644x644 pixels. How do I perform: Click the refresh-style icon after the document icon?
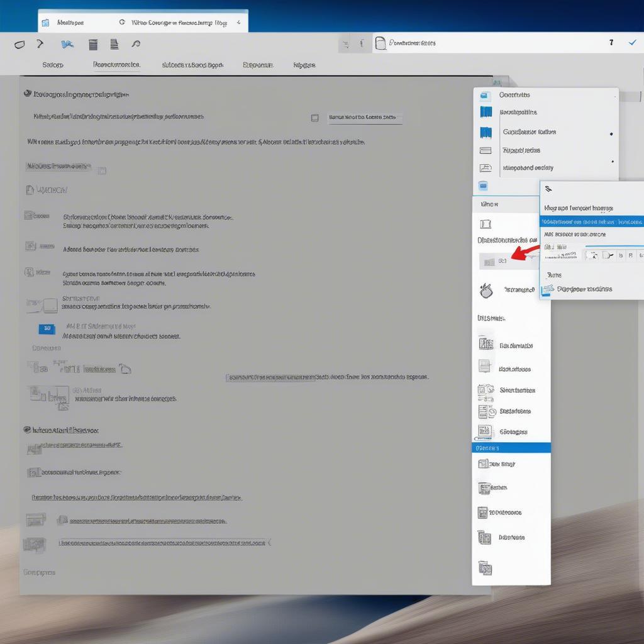coord(136,43)
